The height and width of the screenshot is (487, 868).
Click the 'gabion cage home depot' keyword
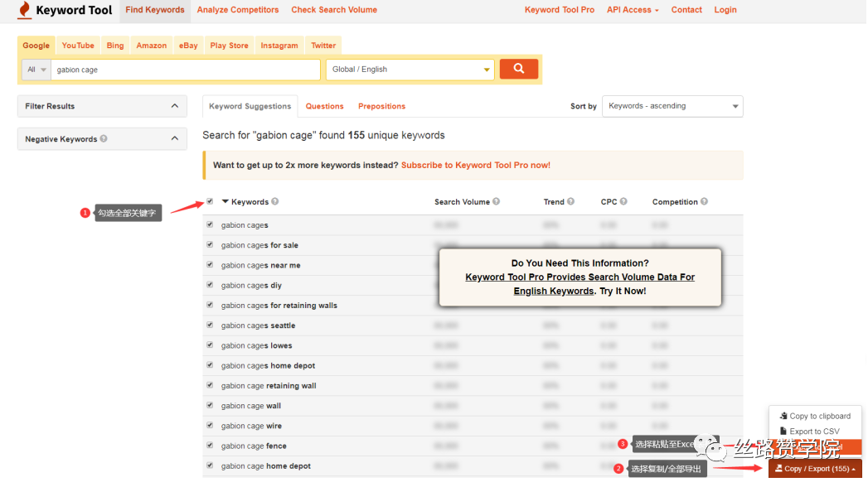pos(266,466)
